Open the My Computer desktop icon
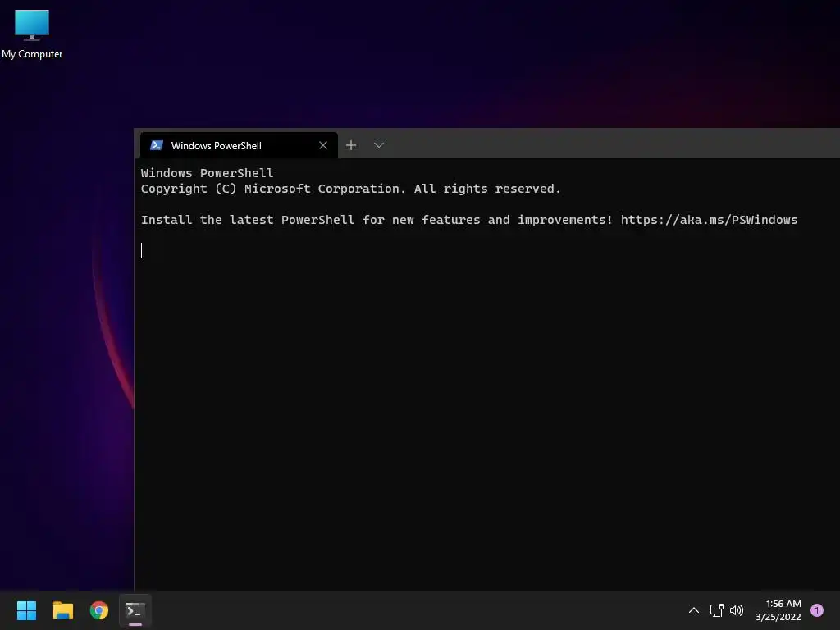The height and width of the screenshot is (630, 840). click(x=32, y=34)
